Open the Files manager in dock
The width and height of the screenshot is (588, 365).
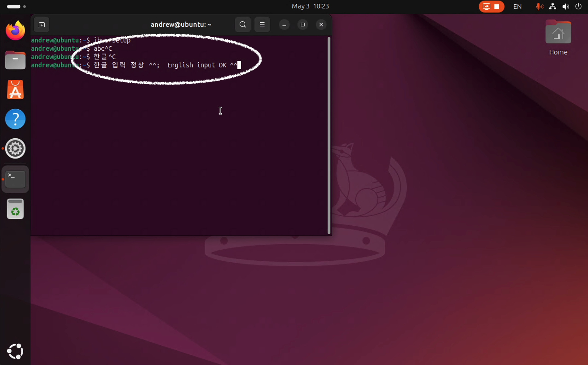[x=15, y=60]
